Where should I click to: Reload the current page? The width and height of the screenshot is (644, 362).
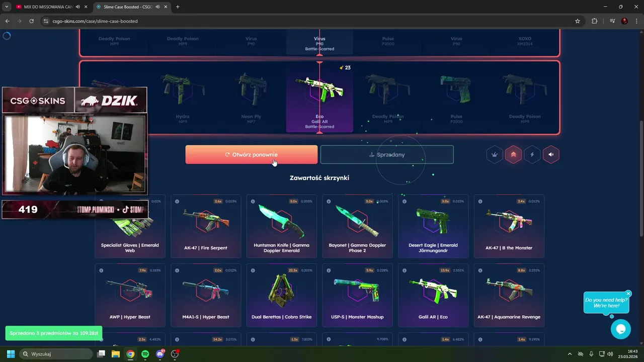pyautogui.click(x=32, y=21)
